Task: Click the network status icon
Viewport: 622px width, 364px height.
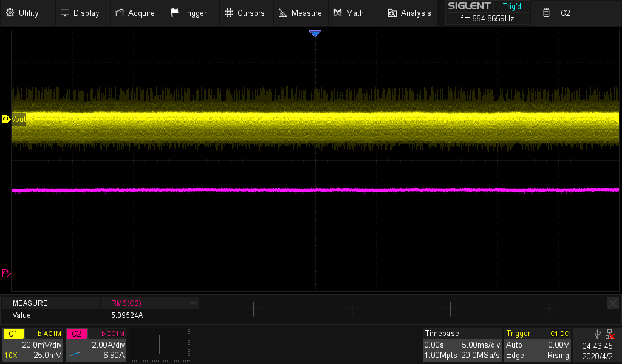Action: tap(609, 334)
